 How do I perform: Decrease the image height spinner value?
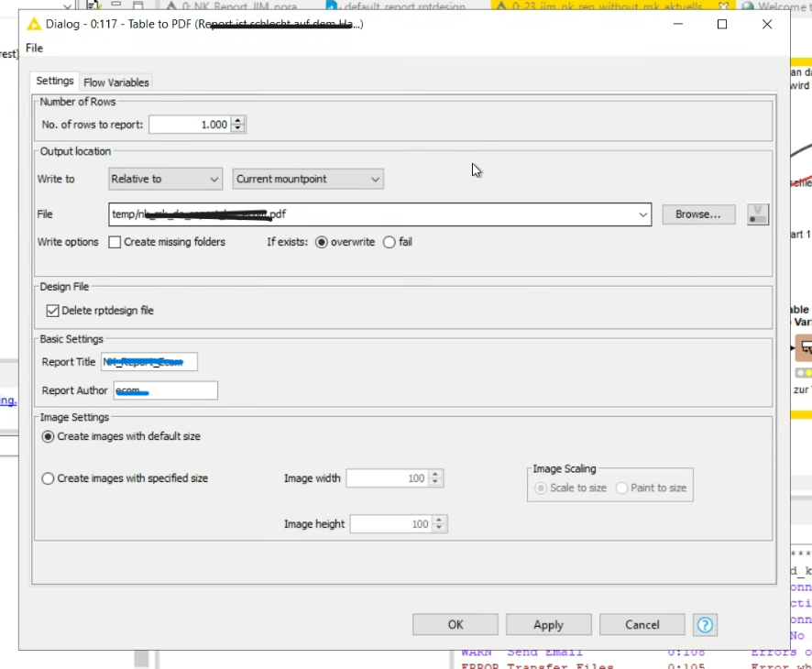tap(439, 528)
